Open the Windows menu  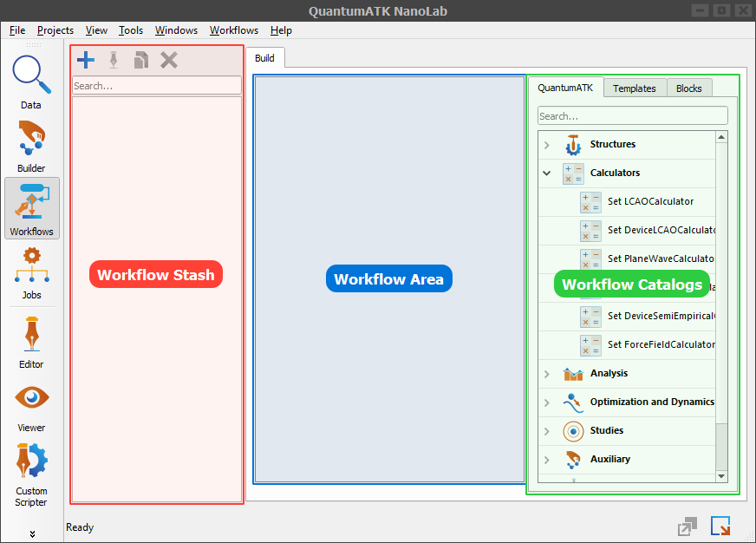(177, 29)
